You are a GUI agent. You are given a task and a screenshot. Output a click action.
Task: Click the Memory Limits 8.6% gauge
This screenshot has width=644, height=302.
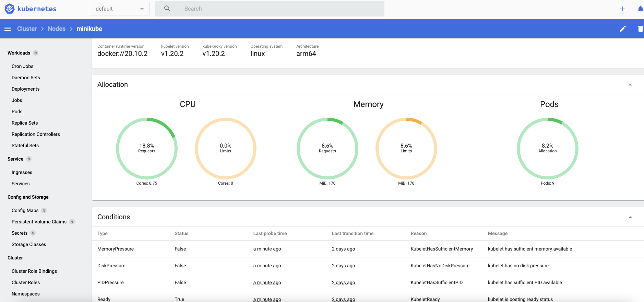[406, 148]
